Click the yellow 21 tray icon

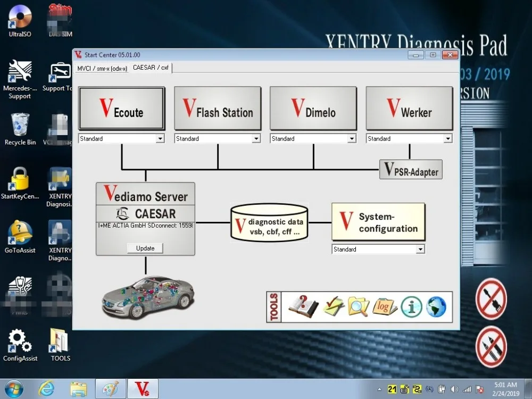click(392, 389)
